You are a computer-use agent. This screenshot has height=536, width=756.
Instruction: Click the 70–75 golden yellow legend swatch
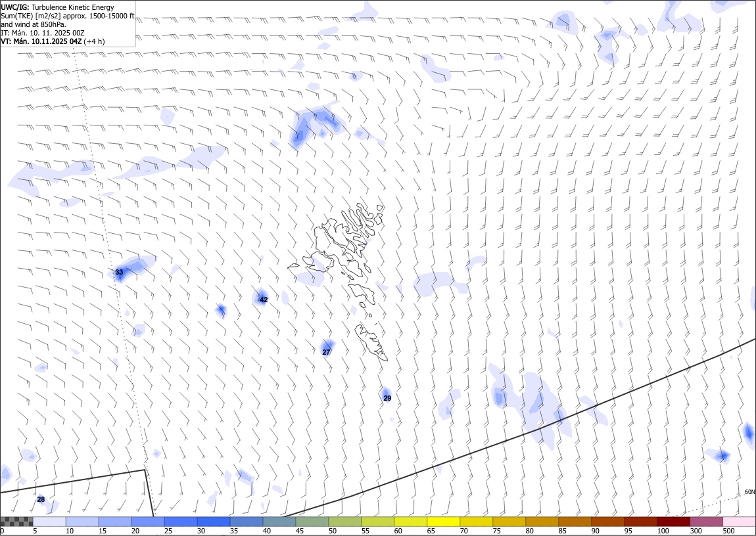476,522
